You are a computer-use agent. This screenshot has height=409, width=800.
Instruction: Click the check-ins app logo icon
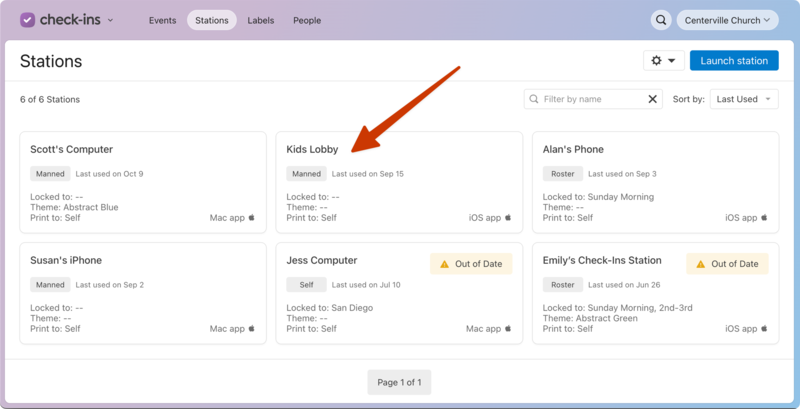(x=27, y=20)
